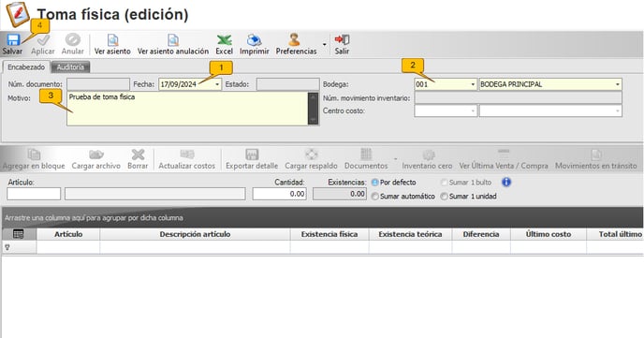Click Ver Última Venta / Compra icon
The height and width of the screenshot is (338, 644).
coord(504,154)
